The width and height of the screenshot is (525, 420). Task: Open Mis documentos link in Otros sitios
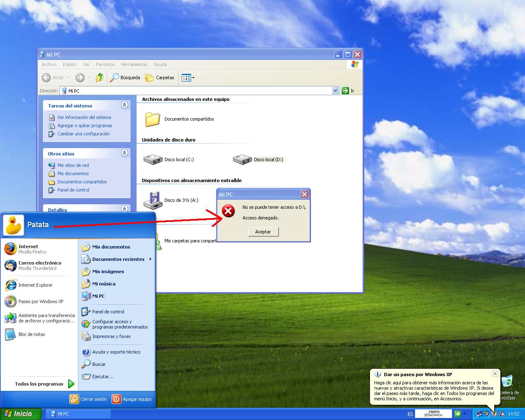pos(73,173)
